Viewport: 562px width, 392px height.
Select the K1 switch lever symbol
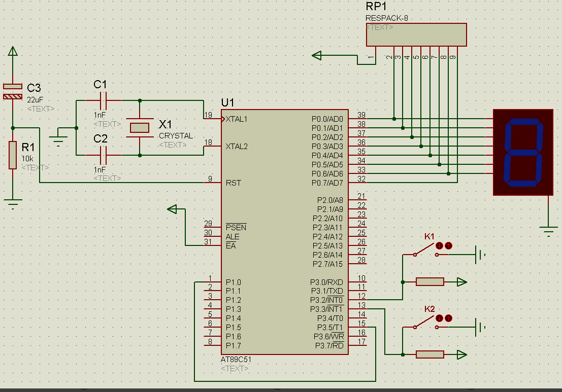426,251
